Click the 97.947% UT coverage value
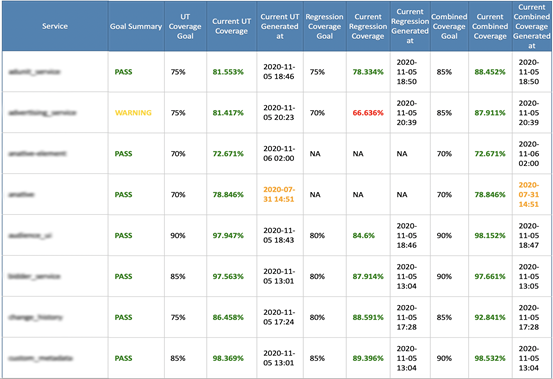The image size is (553, 379). coord(228,236)
